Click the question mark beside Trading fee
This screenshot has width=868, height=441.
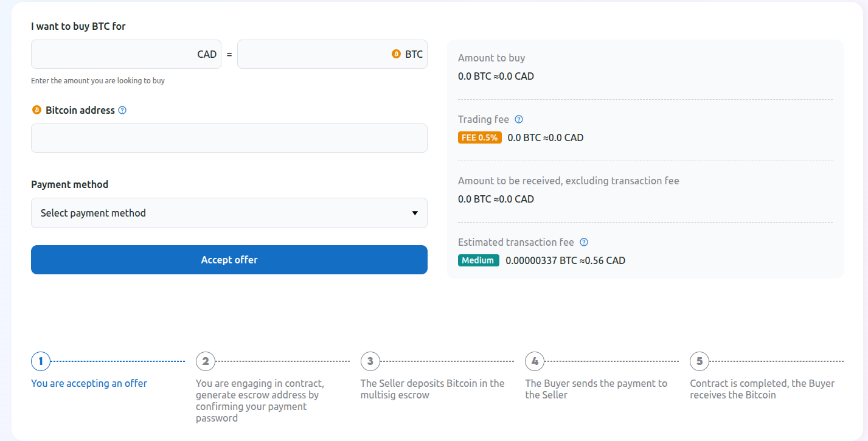[x=518, y=119]
